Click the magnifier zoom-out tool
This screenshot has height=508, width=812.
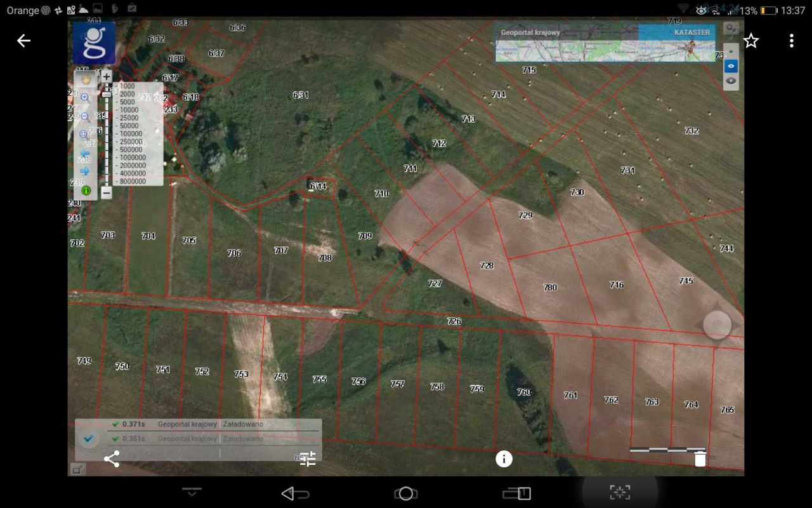coord(85,116)
